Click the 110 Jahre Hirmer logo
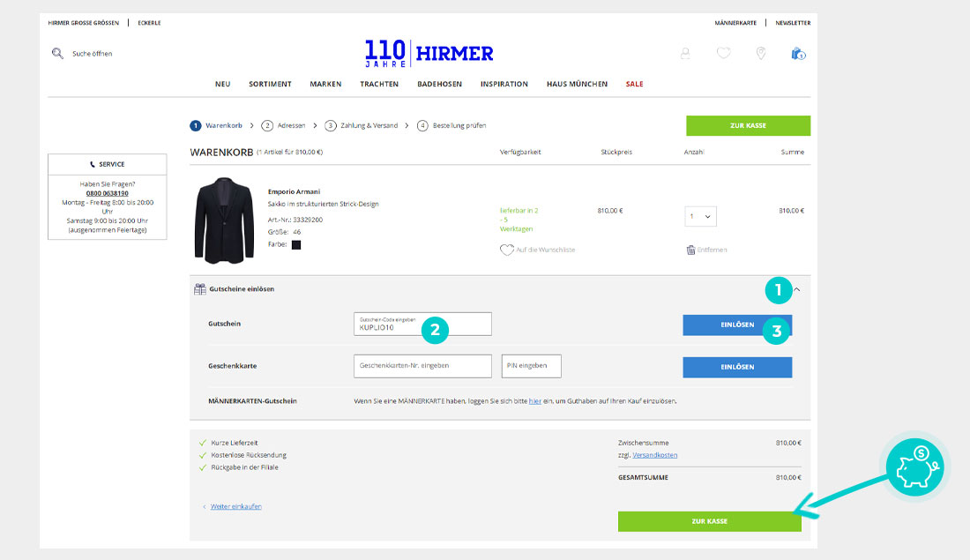The width and height of the screenshot is (970, 560). (x=429, y=53)
